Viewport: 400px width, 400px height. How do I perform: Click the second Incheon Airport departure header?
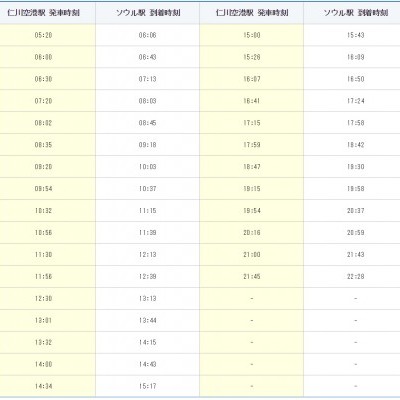[x=252, y=13]
